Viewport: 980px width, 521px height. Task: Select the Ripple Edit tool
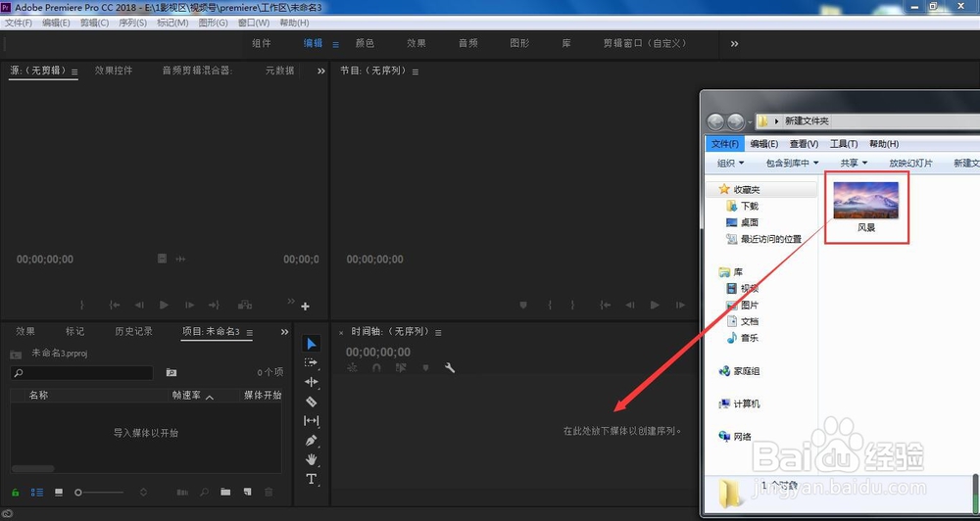pyautogui.click(x=312, y=382)
